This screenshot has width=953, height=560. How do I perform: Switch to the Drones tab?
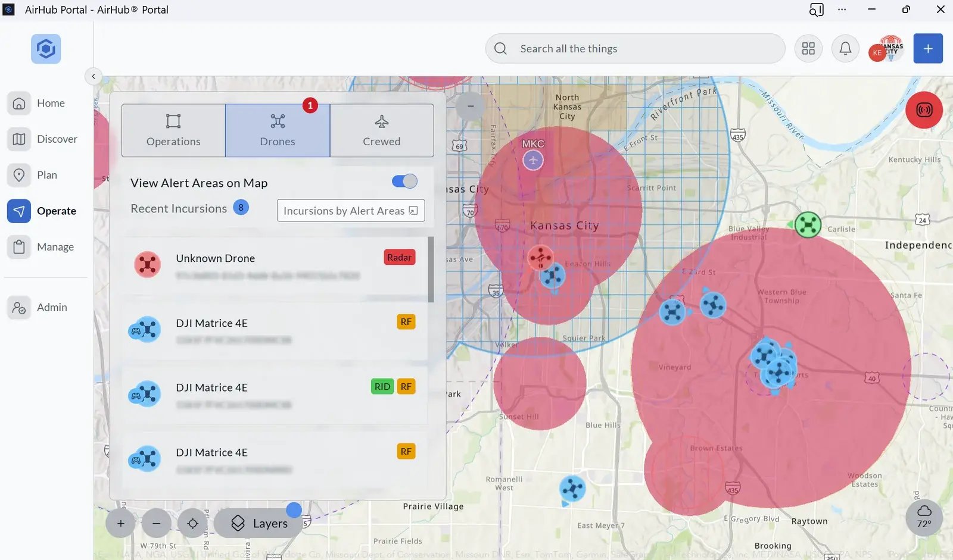278,130
